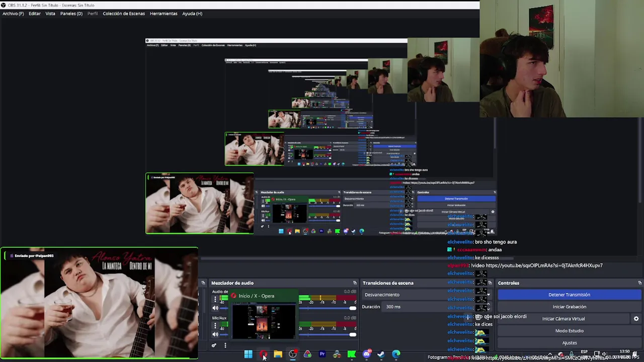The width and height of the screenshot is (644, 362).
Task: Open the multicolor triangle app in taskbar
Action: click(x=307, y=354)
